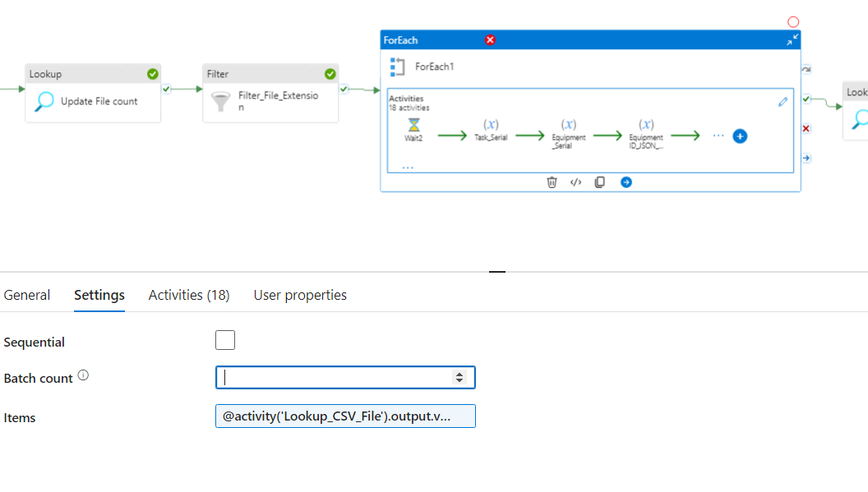Screen dimensions: 868x492
Task: Open the Activities (18) tab
Action: (188, 294)
